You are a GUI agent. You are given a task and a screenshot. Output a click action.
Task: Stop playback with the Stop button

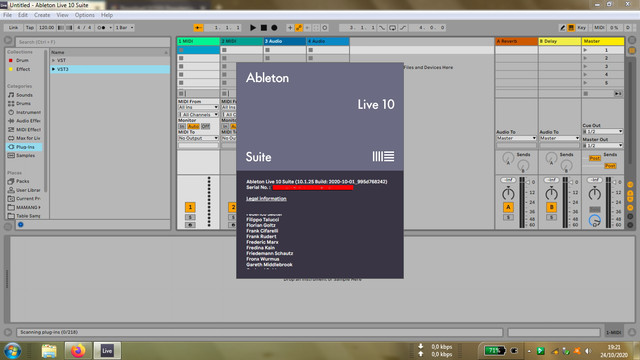(x=264, y=28)
